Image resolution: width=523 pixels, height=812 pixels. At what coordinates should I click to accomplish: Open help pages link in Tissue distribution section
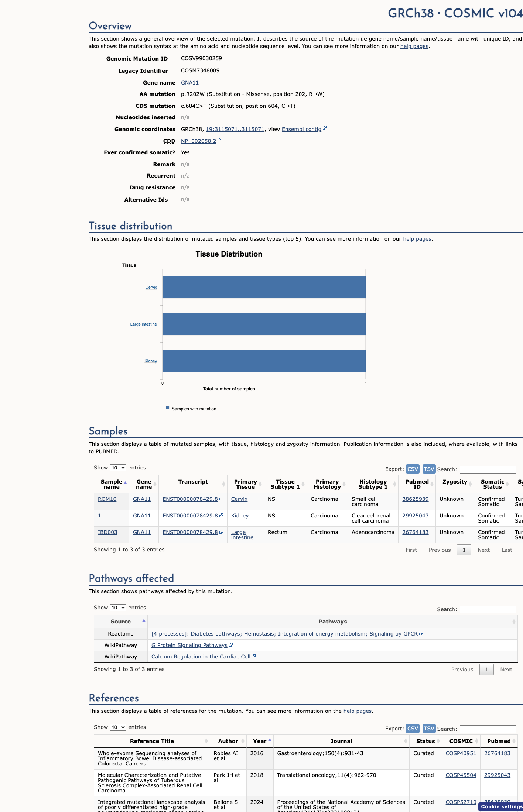click(x=417, y=239)
